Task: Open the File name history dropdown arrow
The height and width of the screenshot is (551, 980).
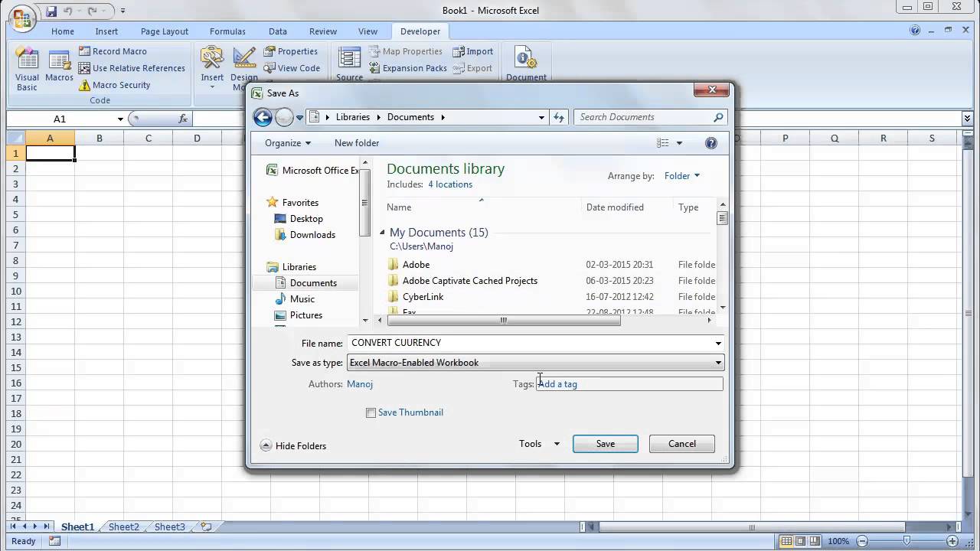Action: click(718, 343)
